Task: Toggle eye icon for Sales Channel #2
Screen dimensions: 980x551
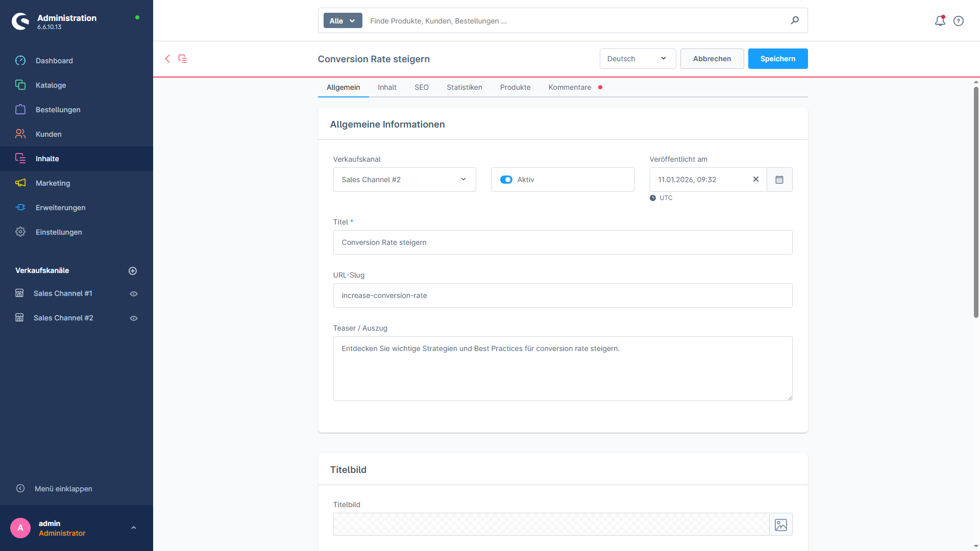Action: [x=134, y=318]
